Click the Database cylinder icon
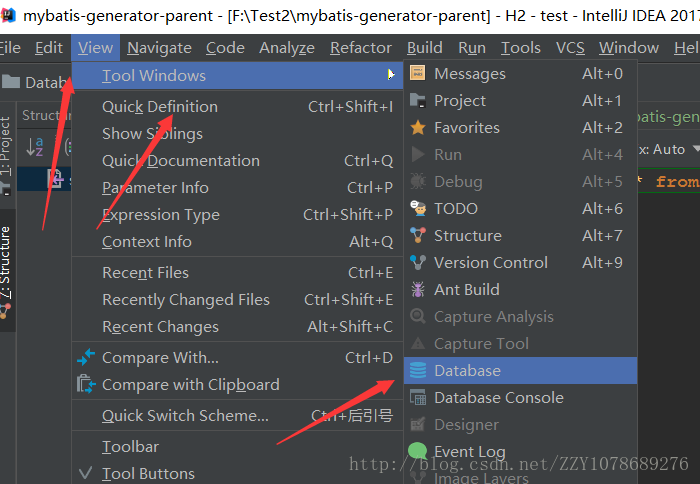The image size is (700, 484). pos(418,371)
